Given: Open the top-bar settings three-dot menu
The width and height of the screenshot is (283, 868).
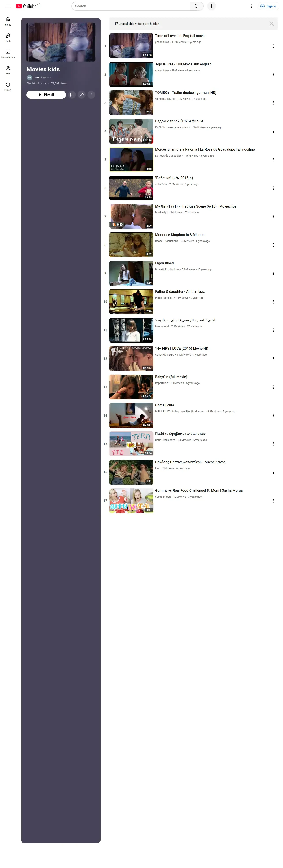Looking at the screenshot, I should coord(251,6).
